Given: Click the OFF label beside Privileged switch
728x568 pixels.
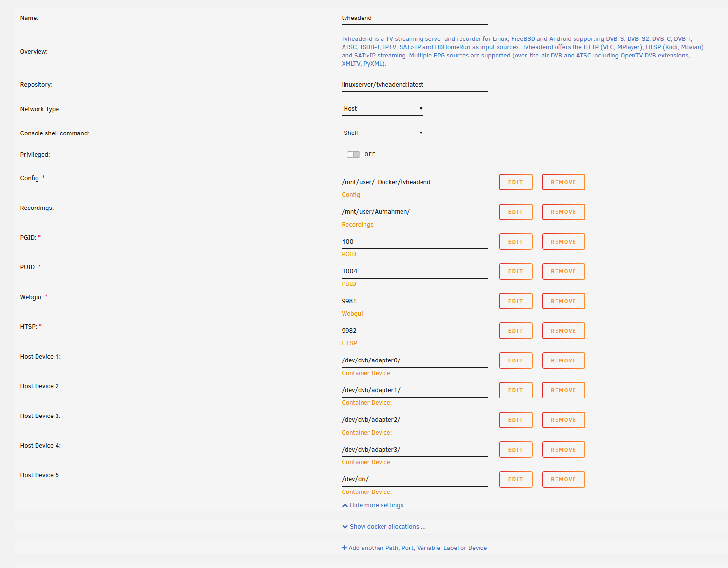Looking at the screenshot, I should [370, 154].
